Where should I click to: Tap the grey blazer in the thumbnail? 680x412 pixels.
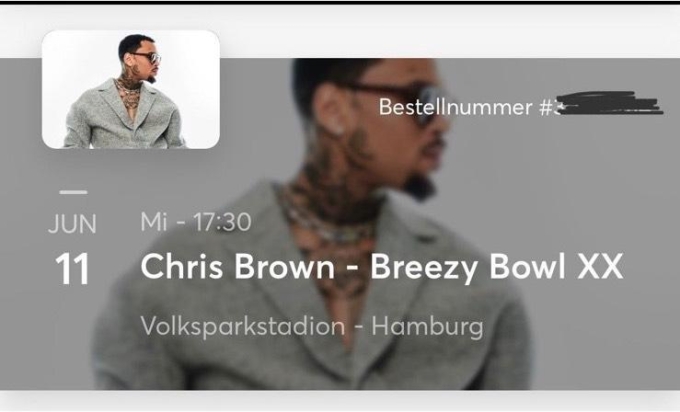(124, 117)
